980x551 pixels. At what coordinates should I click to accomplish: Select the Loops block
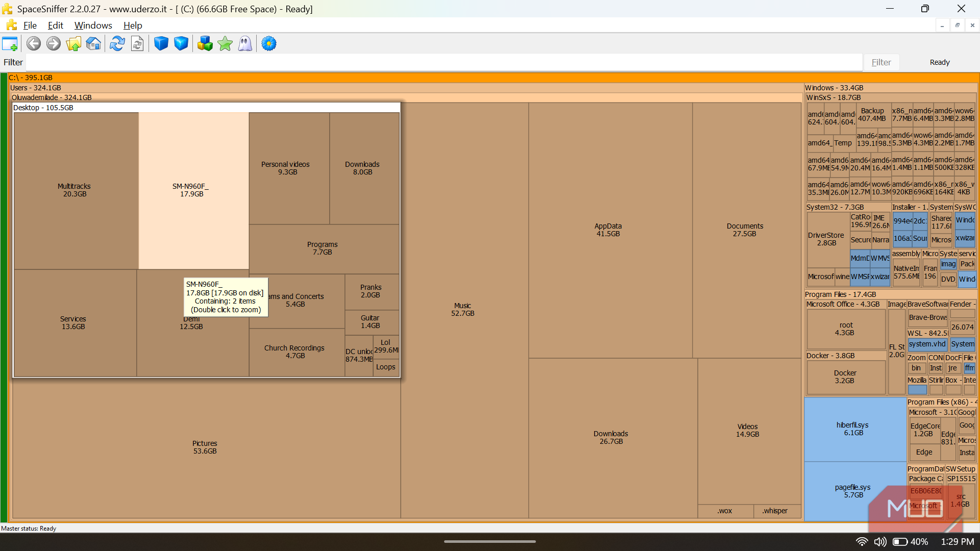[386, 367]
